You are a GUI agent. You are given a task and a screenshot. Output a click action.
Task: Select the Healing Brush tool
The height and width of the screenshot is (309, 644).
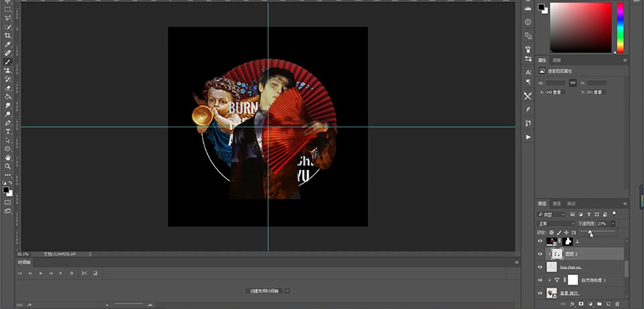pyautogui.click(x=8, y=53)
